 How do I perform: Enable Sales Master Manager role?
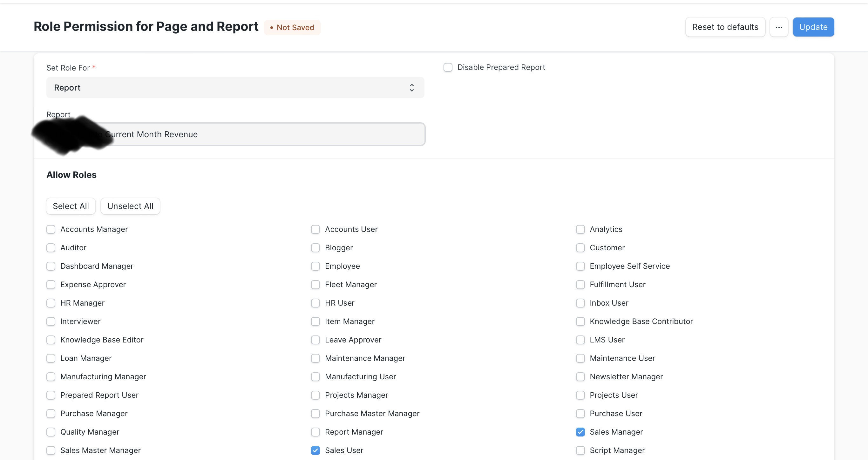[x=51, y=450]
